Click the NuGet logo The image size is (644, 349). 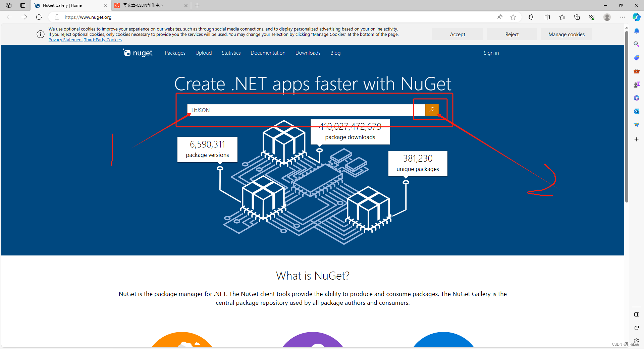pos(138,53)
